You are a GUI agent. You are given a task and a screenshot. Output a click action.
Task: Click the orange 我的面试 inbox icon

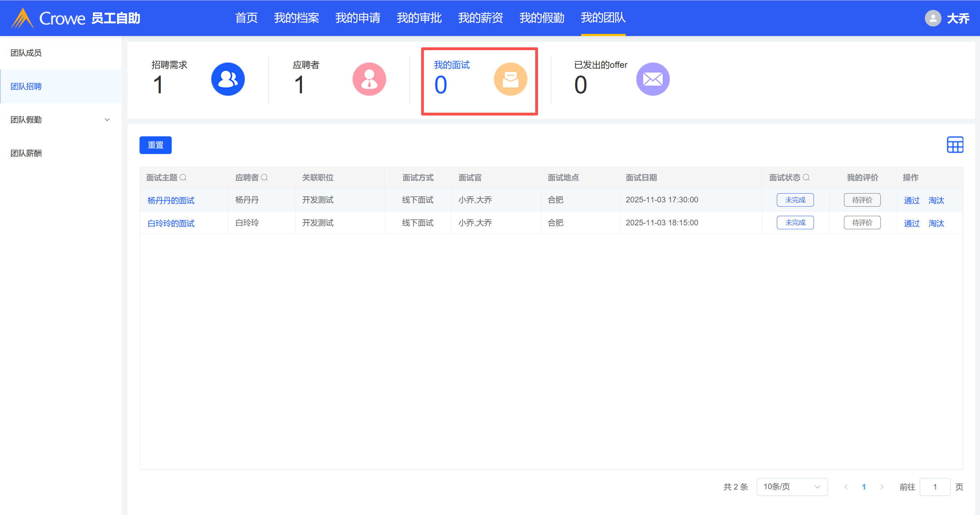510,79
